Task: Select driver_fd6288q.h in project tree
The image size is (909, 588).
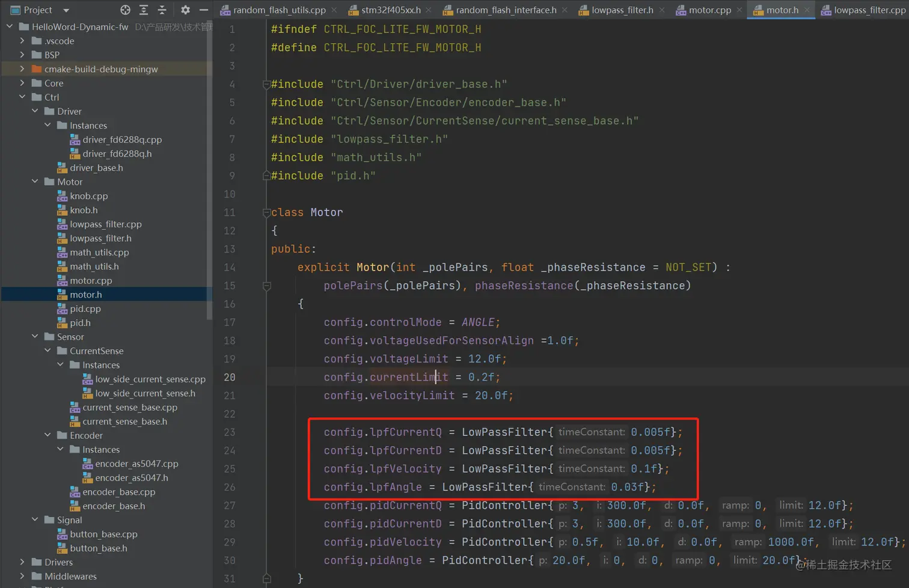Action: point(117,153)
